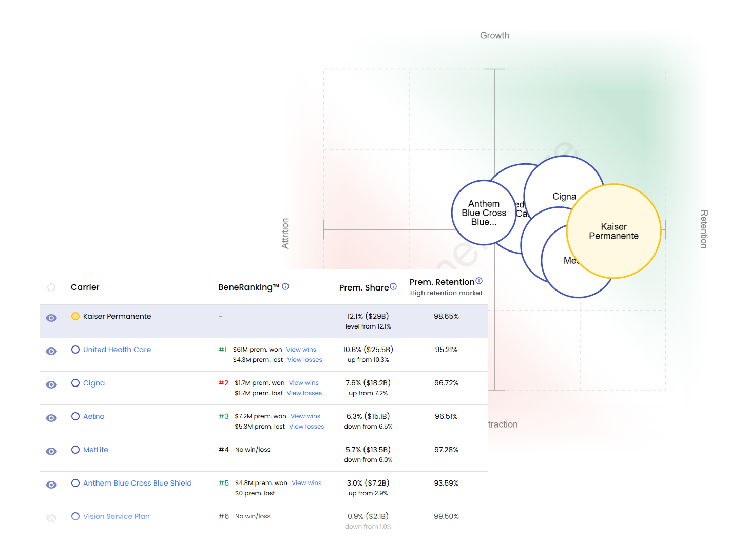Screen dimensions: 748x560
Task: Hide Kaiser Permanente using its eye icon
Action: click(x=51, y=318)
